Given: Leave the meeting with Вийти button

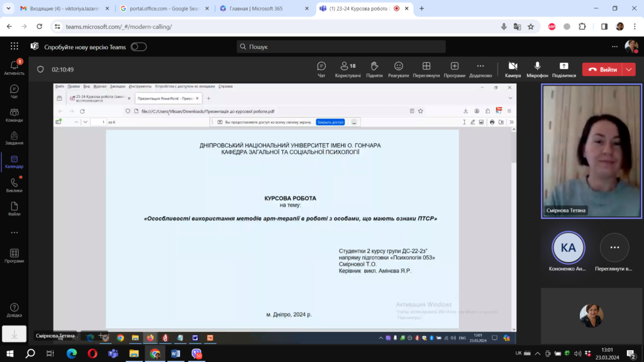Looking at the screenshot, I should pyautogui.click(x=602, y=69).
